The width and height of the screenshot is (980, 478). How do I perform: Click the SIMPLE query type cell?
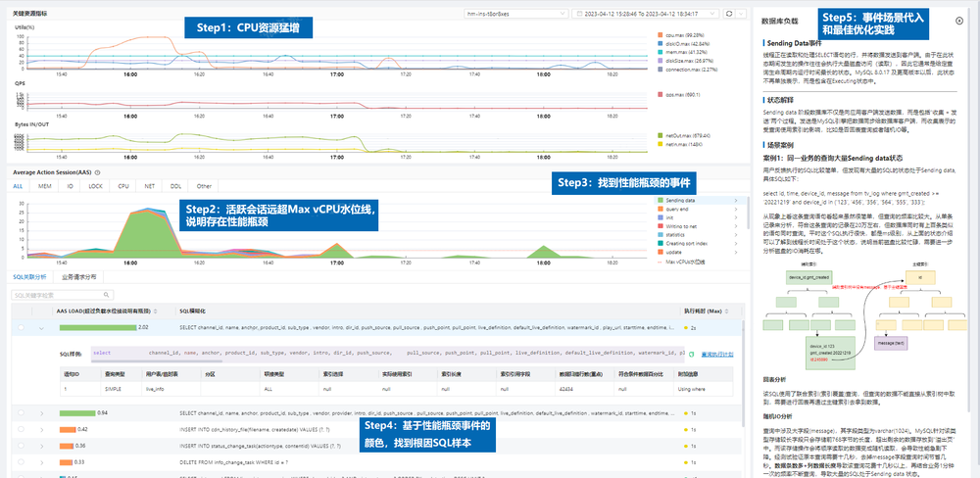point(114,389)
